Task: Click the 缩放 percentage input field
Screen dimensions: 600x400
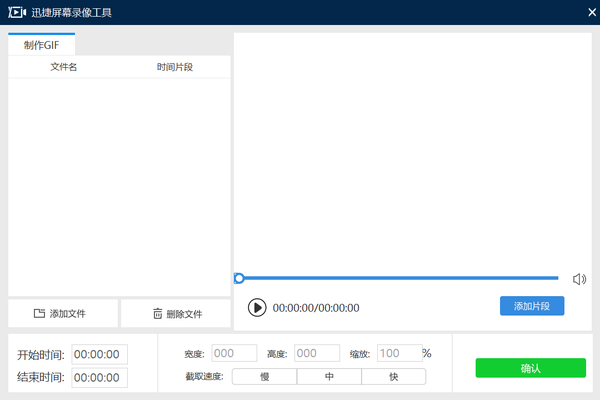Action: [x=398, y=353]
